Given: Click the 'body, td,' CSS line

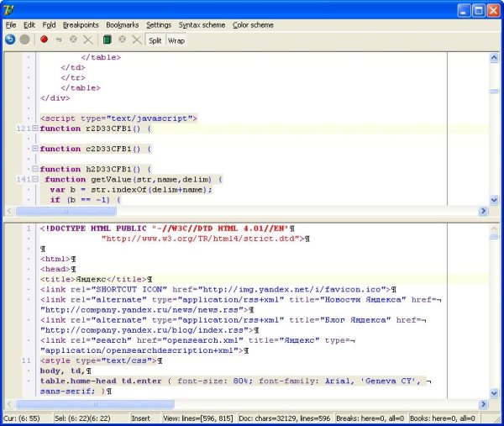Looking at the screenshot, I should [66, 371].
